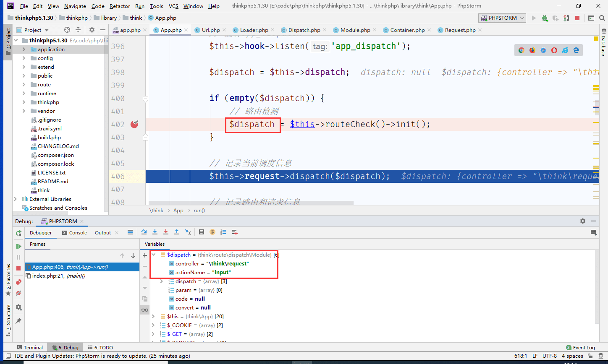Expand the vendor folder
Screen dimensions: 608x364
(x=24, y=111)
